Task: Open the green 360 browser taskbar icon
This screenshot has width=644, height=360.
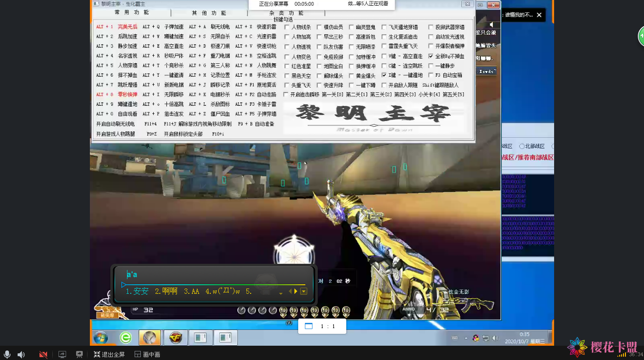Action: (126, 338)
